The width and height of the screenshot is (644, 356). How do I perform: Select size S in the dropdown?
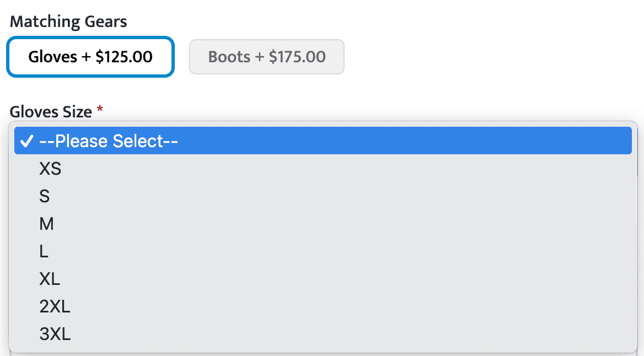click(x=45, y=196)
